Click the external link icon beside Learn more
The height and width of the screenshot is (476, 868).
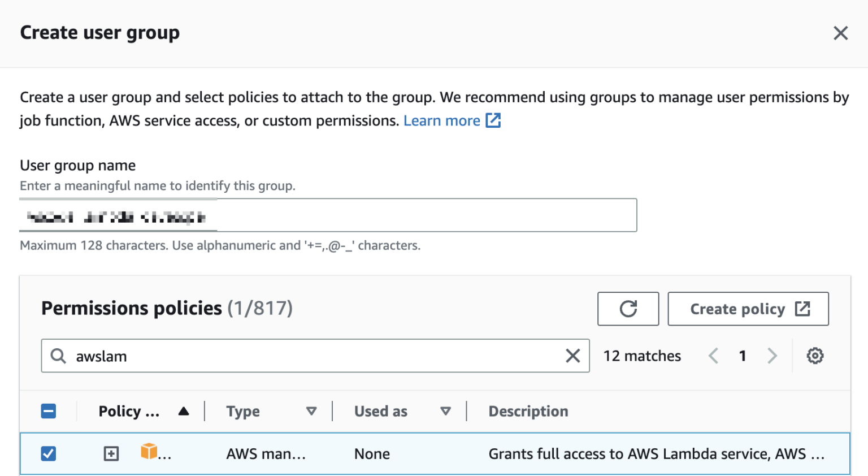493,120
